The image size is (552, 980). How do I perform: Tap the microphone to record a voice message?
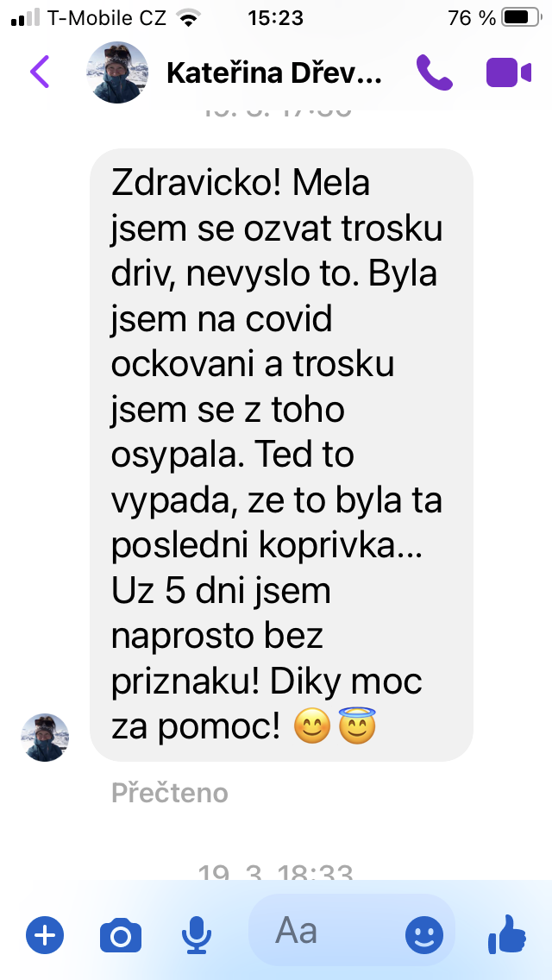197,935
